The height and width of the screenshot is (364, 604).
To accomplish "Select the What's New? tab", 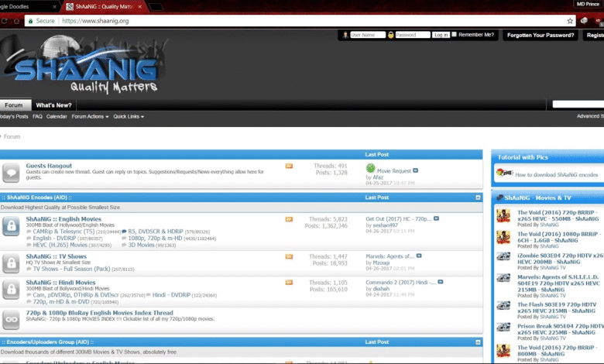I will coord(54,105).
